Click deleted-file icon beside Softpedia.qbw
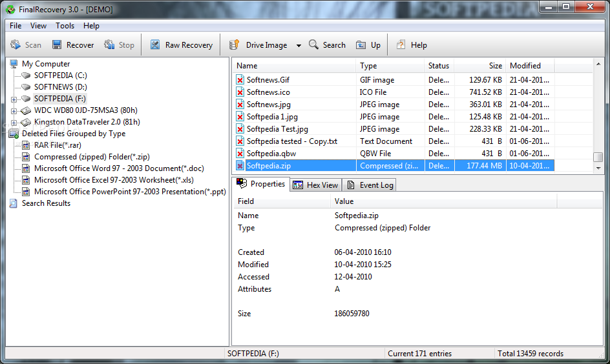This screenshot has height=364, width=610. coord(240,154)
